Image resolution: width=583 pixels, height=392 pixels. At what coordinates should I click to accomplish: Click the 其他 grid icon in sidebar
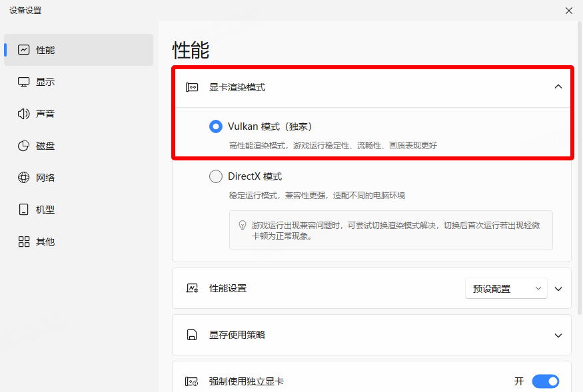24,242
